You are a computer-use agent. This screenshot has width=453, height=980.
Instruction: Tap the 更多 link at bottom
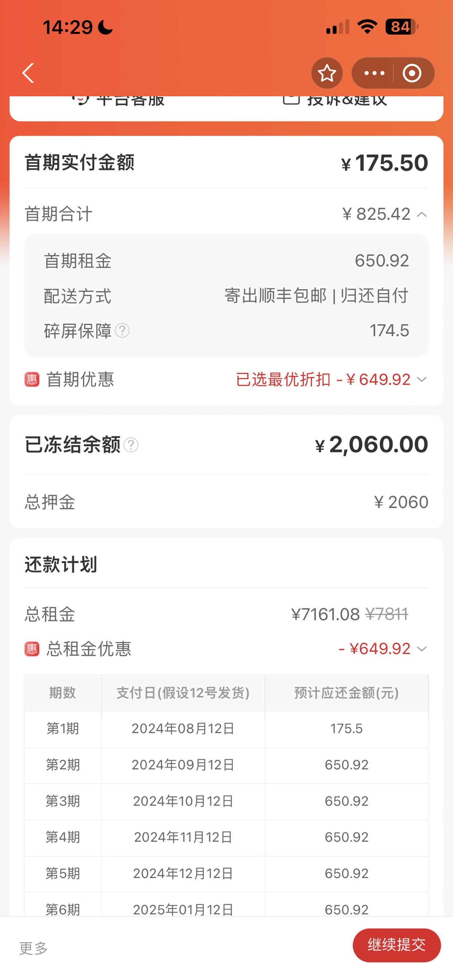click(x=34, y=948)
